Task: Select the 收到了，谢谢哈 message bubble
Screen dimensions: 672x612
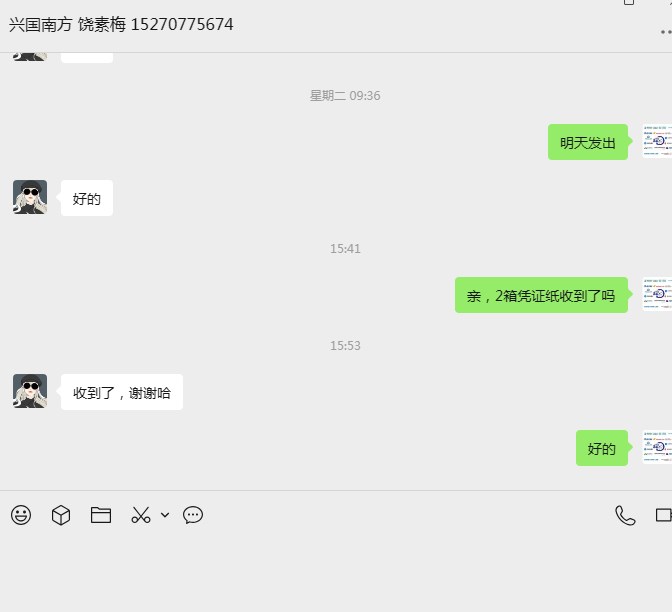Action: (122, 392)
